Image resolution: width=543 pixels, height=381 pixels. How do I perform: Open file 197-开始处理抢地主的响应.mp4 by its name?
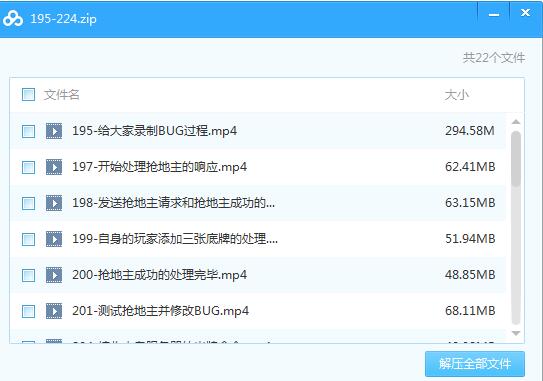tap(160, 167)
